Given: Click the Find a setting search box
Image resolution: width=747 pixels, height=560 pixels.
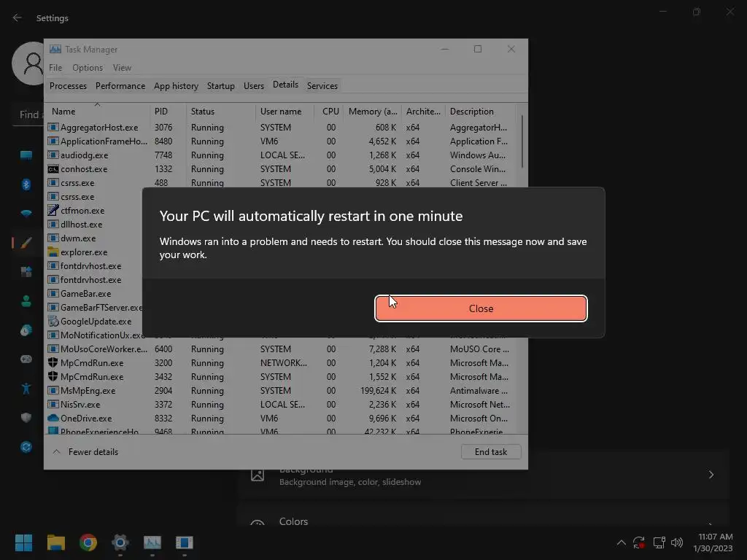Looking at the screenshot, I should tap(28, 114).
